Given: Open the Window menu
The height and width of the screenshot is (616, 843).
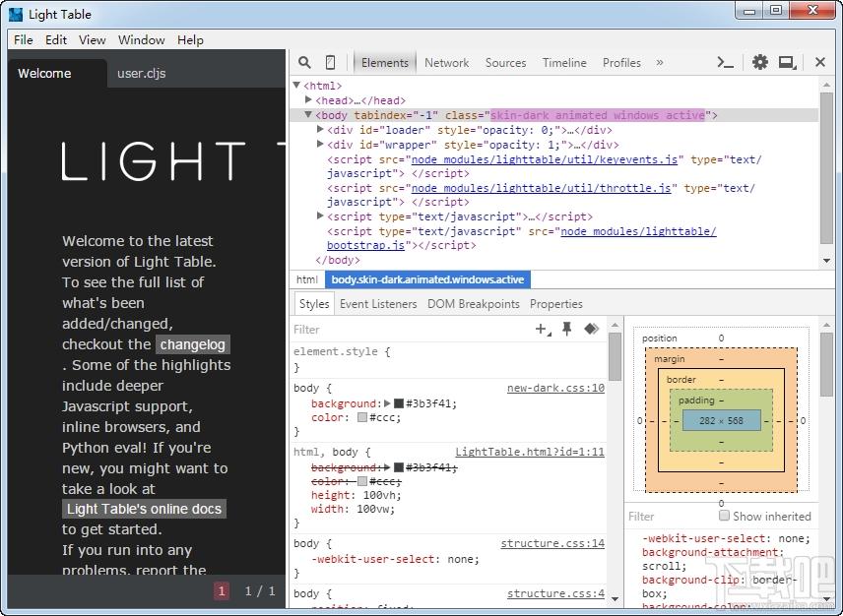Looking at the screenshot, I should point(142,39).
